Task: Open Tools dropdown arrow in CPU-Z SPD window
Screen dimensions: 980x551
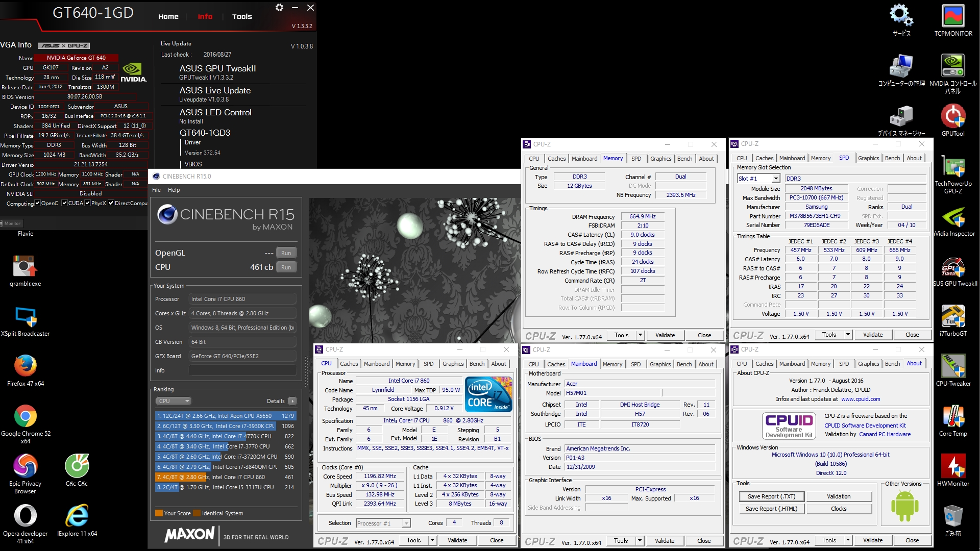Action: (848, 335)
